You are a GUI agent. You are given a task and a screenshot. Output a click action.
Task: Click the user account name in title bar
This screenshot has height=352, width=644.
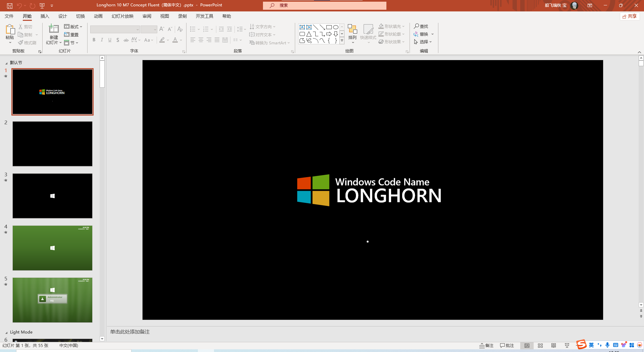click(556, 5)
